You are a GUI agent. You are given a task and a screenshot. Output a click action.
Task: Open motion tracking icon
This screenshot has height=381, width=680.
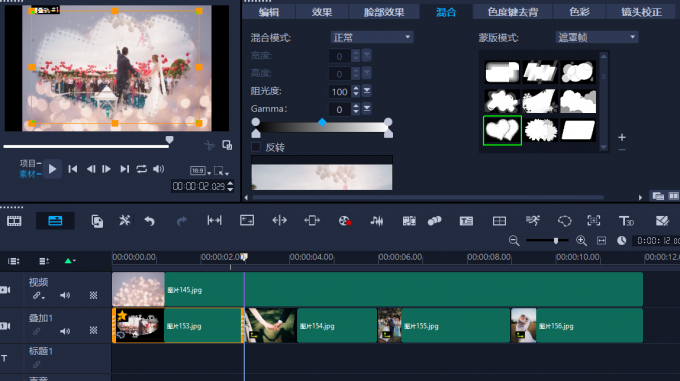point(434,221)
